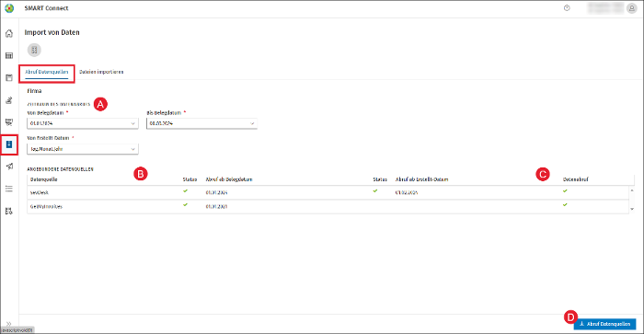Click the sevDesk Abruf ab Belegdatum date cell
The width and height of the screenshot is (644, 334).
pos(216,192)
